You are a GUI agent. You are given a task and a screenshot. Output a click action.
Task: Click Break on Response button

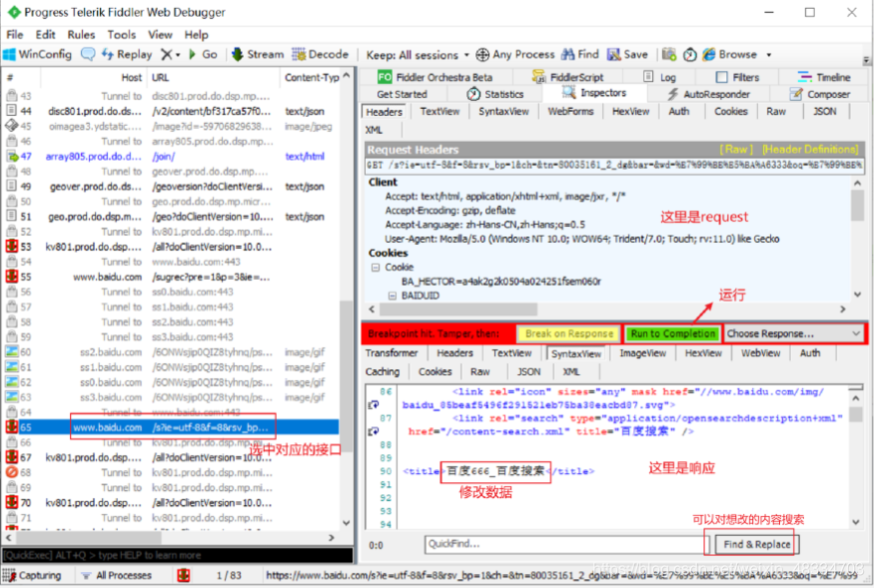(568, 333)
